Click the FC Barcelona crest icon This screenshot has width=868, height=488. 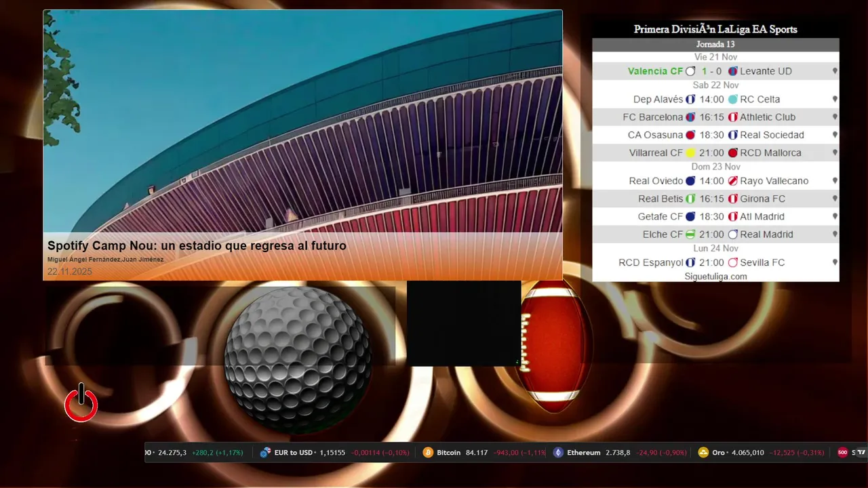pyautogui.click(x=690, y=117)
